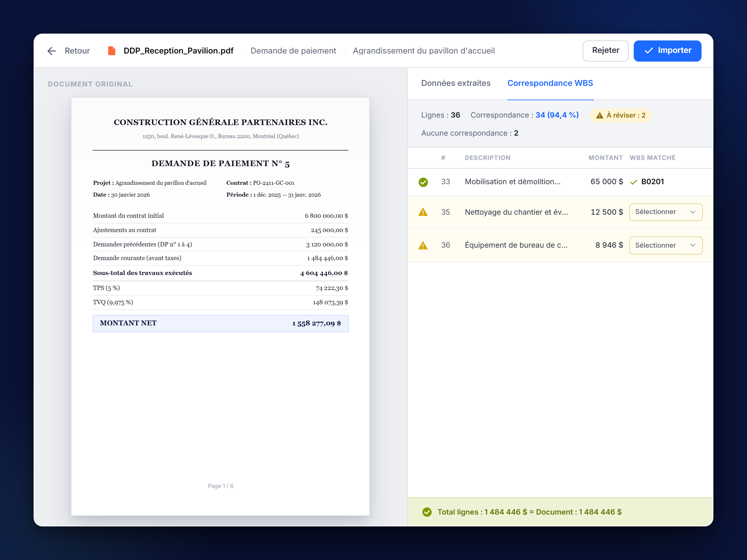Click the Date 30 janvier 2026 field
Screen dimensions: 747x560
121,195
